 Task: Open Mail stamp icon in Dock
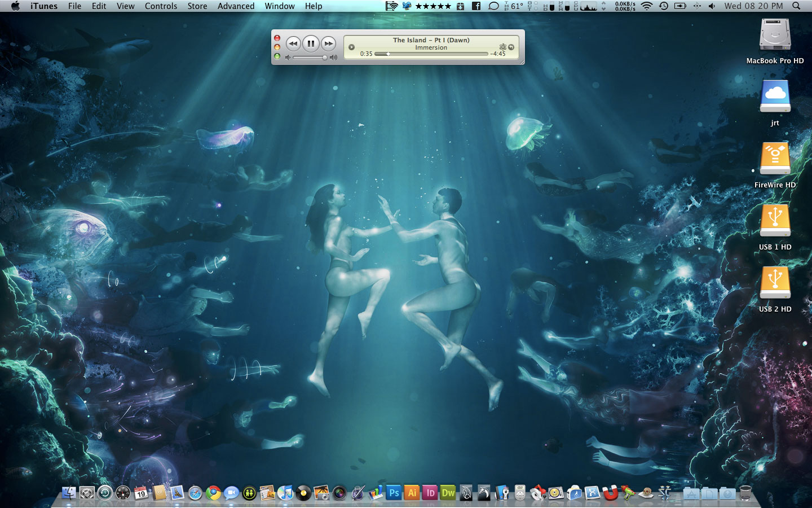177,493
